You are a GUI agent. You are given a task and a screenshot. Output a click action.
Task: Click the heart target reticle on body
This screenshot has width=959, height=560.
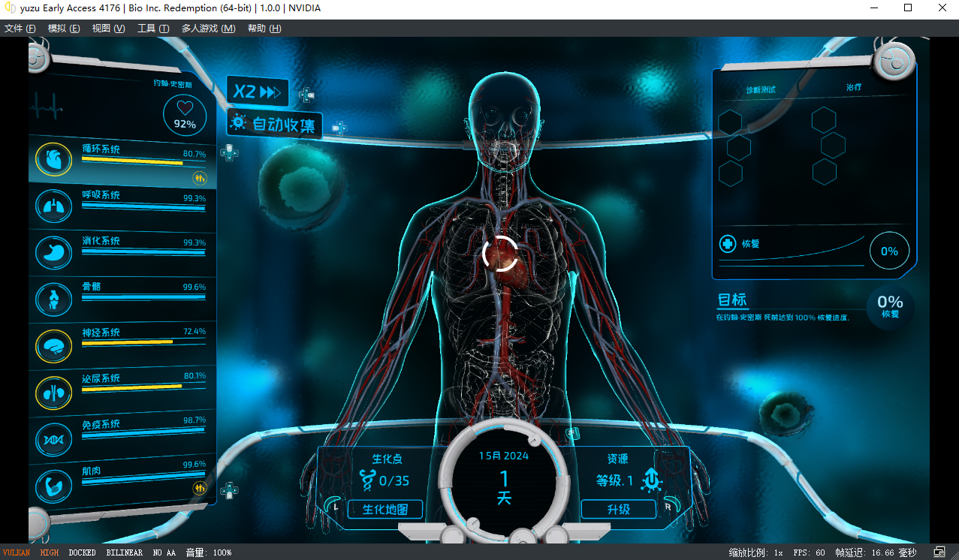click(x=500, y=253)
